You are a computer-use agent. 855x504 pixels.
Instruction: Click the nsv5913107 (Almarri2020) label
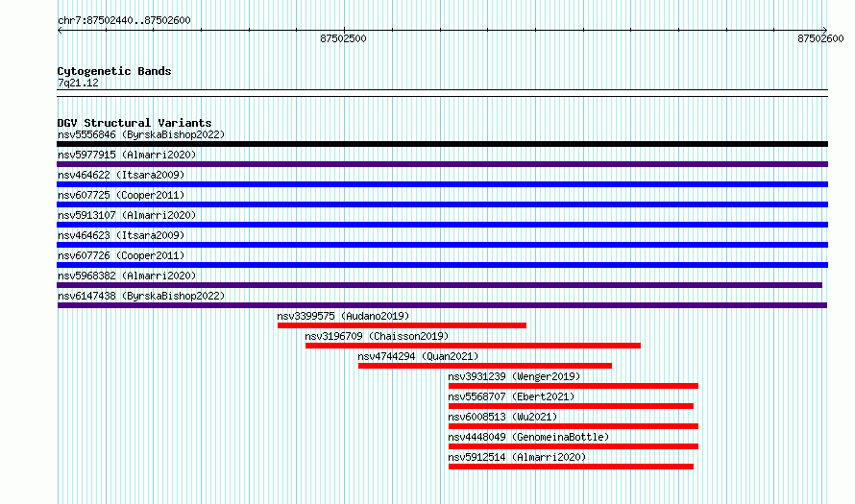coord(127,215)
